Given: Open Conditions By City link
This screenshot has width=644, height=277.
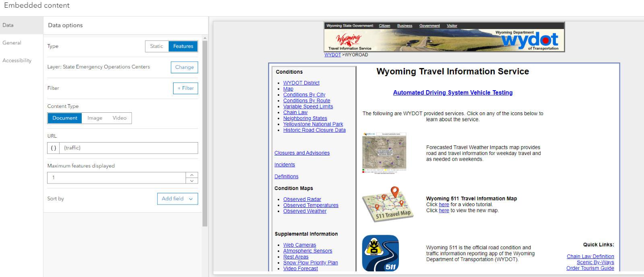Looking at the screenshot, I should 304,95.
